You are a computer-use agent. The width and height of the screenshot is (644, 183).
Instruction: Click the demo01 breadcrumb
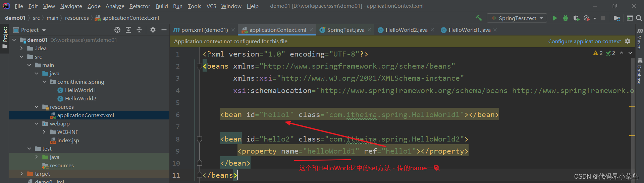[x=15, y=18]
